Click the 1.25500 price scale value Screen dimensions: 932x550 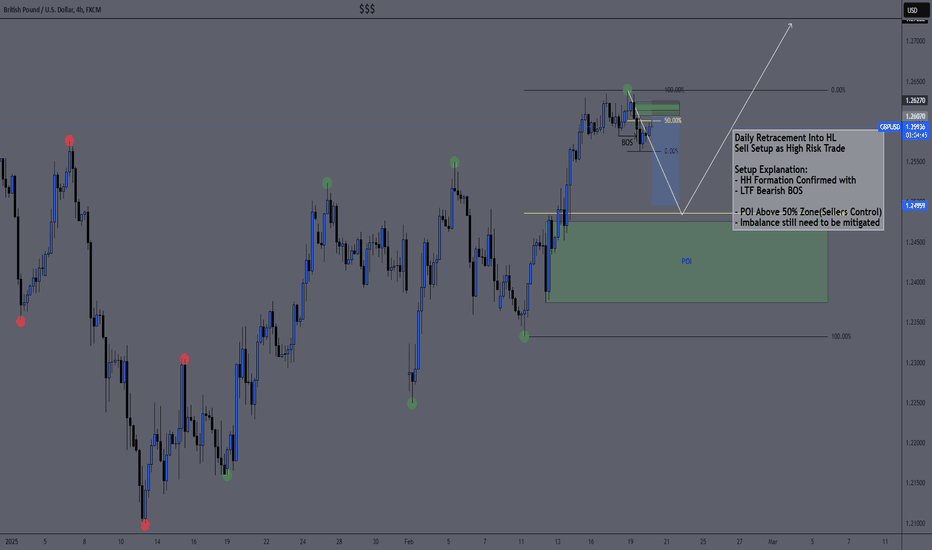(915, 162)
